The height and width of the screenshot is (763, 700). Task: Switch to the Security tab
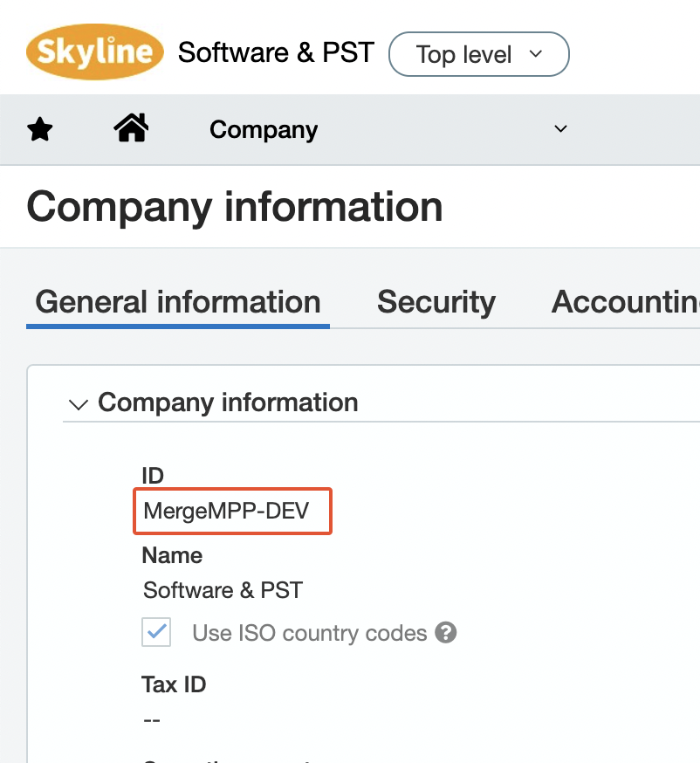point(436,302)
